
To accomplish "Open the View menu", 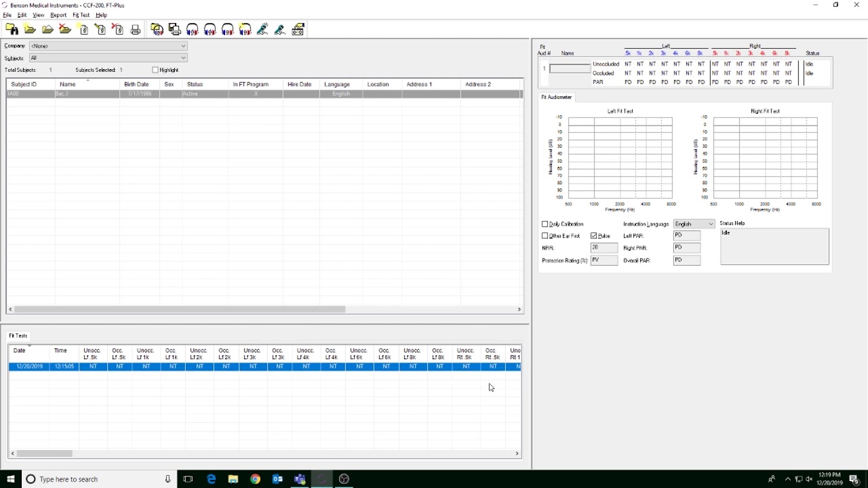I will pos(39,15).
